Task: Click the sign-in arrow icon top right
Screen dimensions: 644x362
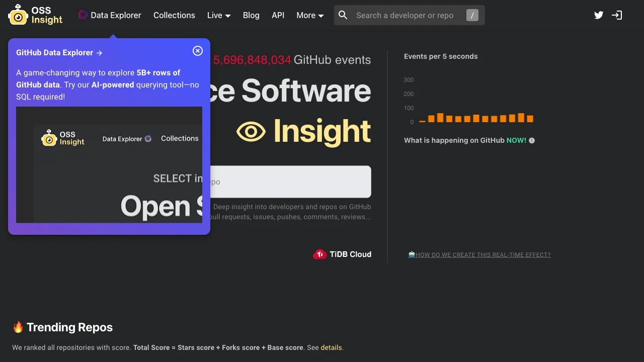Action: point(617,15)
